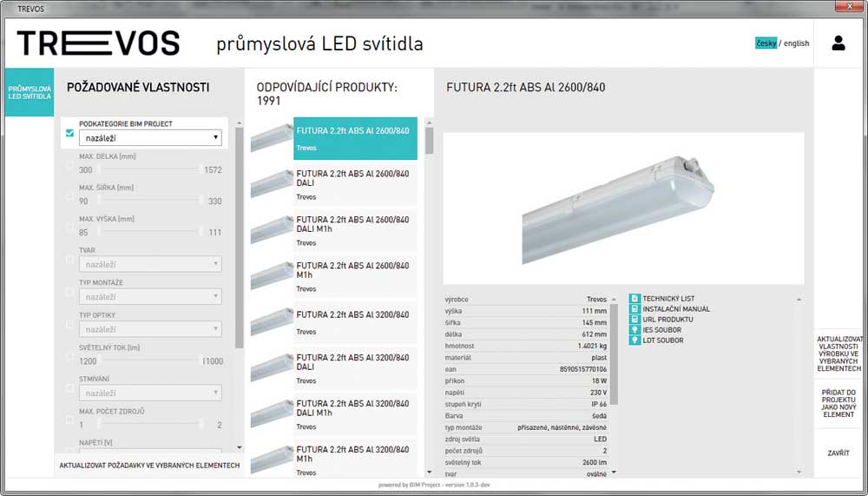Enable the Stmívání filter checkbox
This screenshot has height=496, width=868.
(69, 388)
